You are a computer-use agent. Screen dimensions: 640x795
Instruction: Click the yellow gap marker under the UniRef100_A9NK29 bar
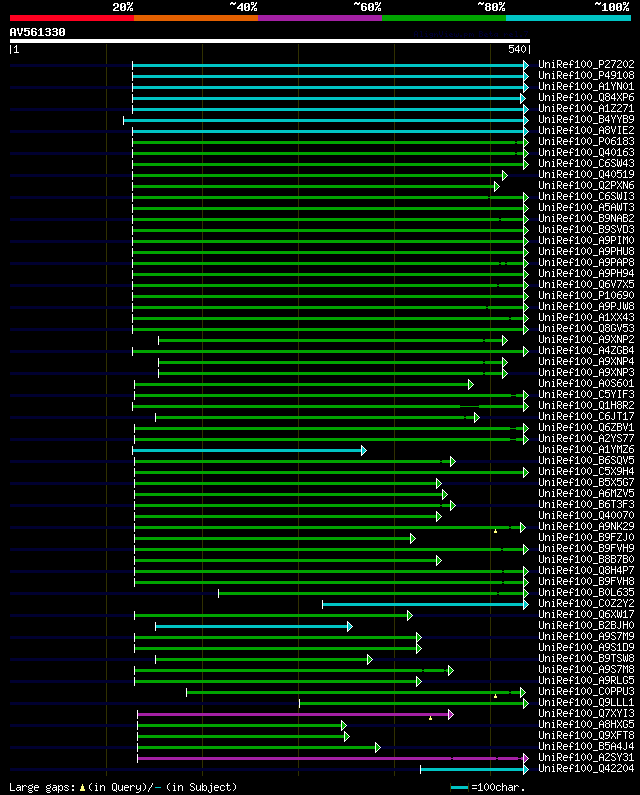(495, 531)
